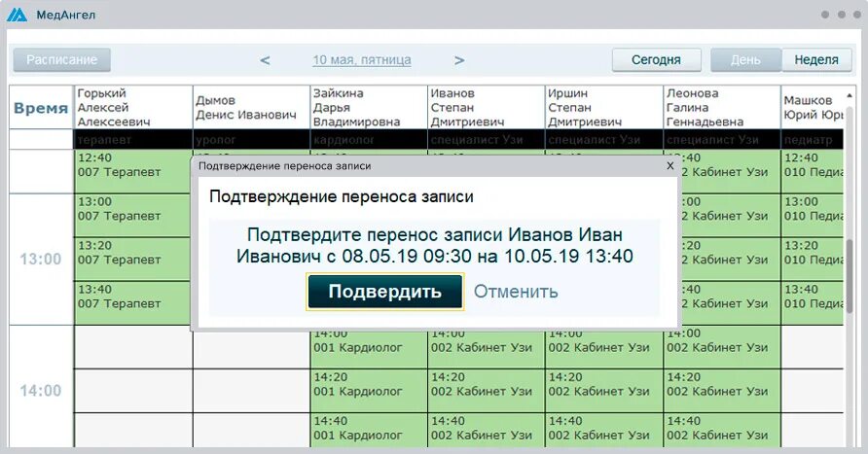Select 12:40 007 Терапевт slot
Screen dimensions: 868x454
(133, 171)
